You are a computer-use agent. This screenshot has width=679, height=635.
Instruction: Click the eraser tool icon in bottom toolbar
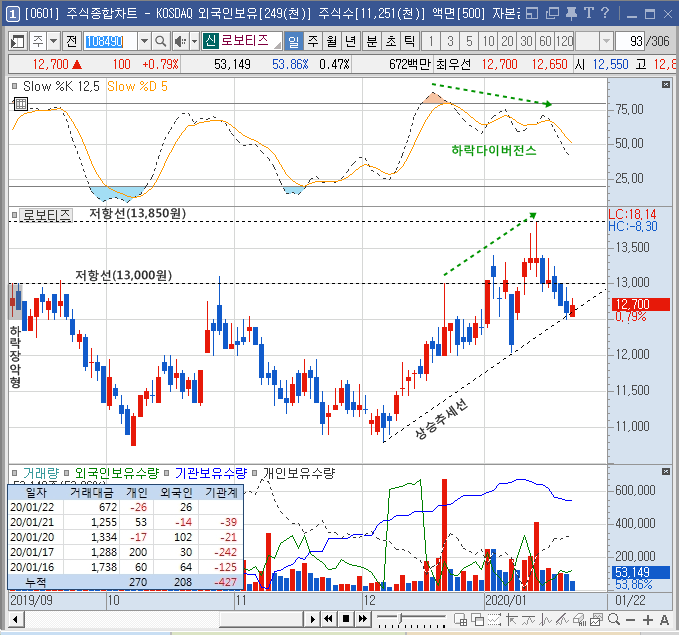coord(579,620)
